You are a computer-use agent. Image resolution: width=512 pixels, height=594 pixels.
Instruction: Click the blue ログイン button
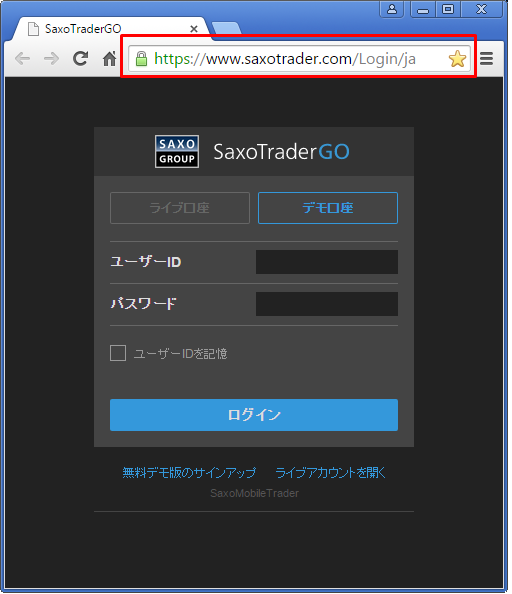(254, 415)
